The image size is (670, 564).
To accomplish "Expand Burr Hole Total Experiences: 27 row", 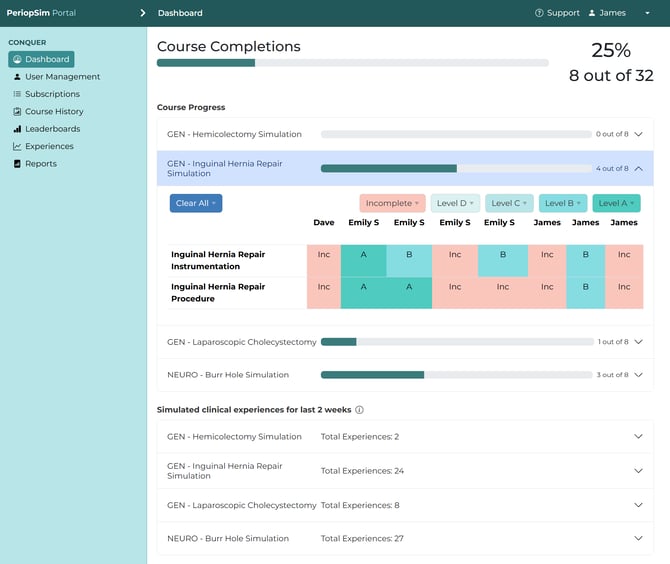I will [638, 538].
